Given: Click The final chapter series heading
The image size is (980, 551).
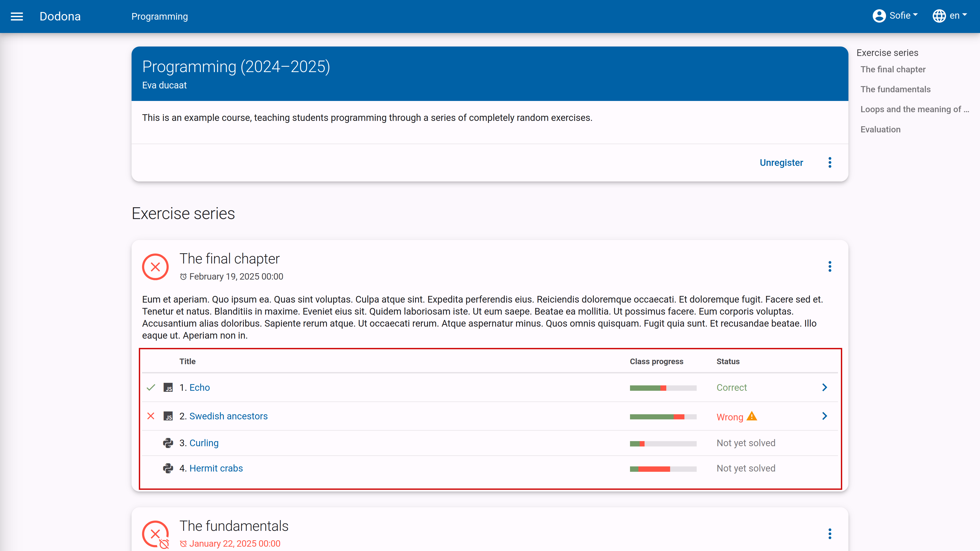Looking at the screenshot, I should tap(229, 259).
